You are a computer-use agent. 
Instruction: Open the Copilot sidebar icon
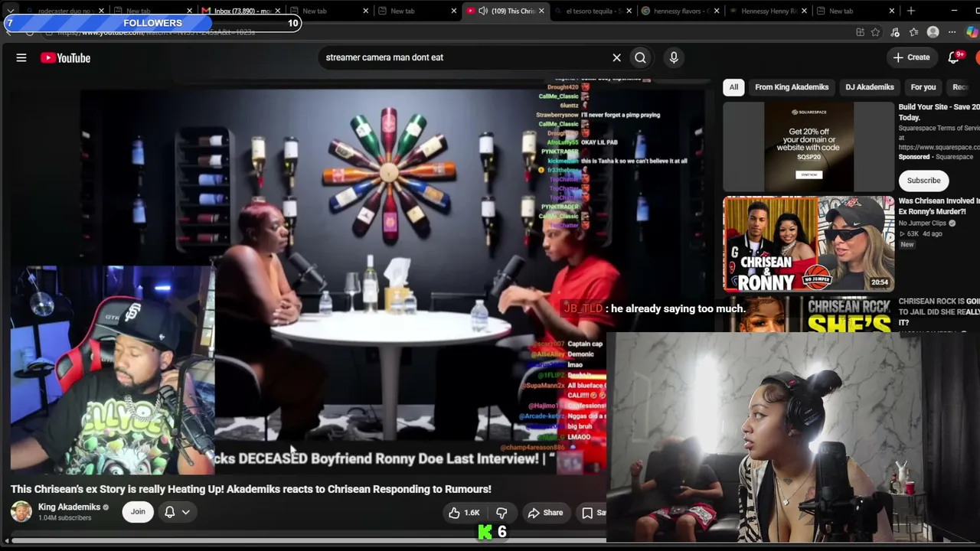(972, 32)
